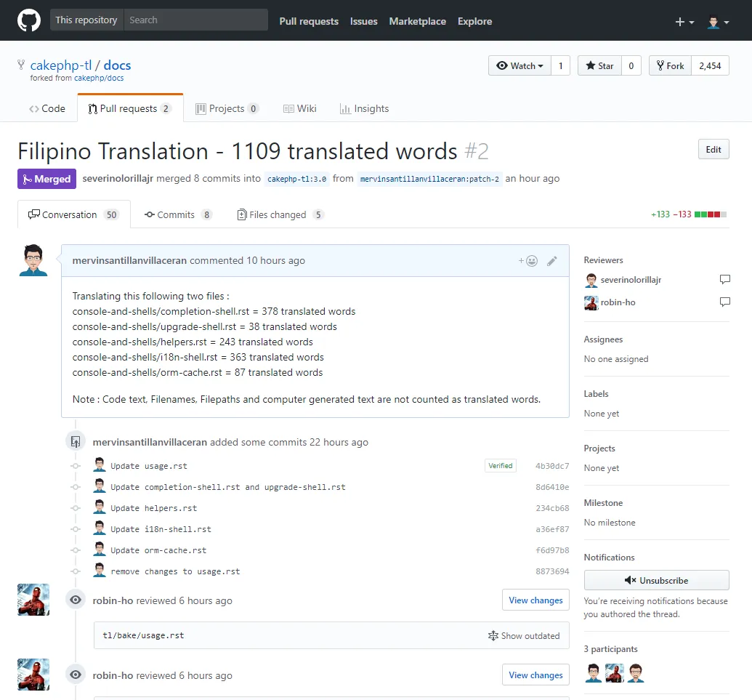
Task: Click the purple Merged status badge
Action: coord(47,179)
